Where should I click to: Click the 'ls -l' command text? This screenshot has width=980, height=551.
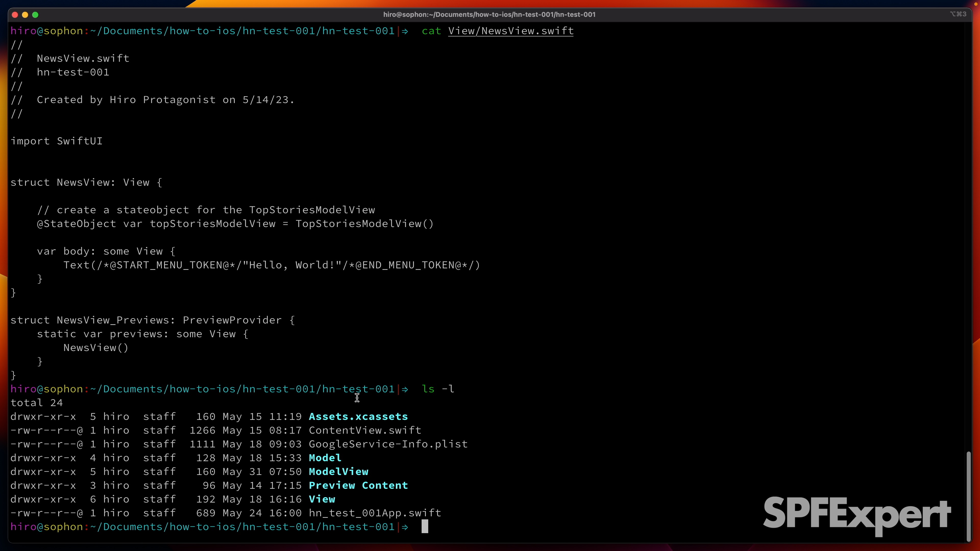[438, 389]
